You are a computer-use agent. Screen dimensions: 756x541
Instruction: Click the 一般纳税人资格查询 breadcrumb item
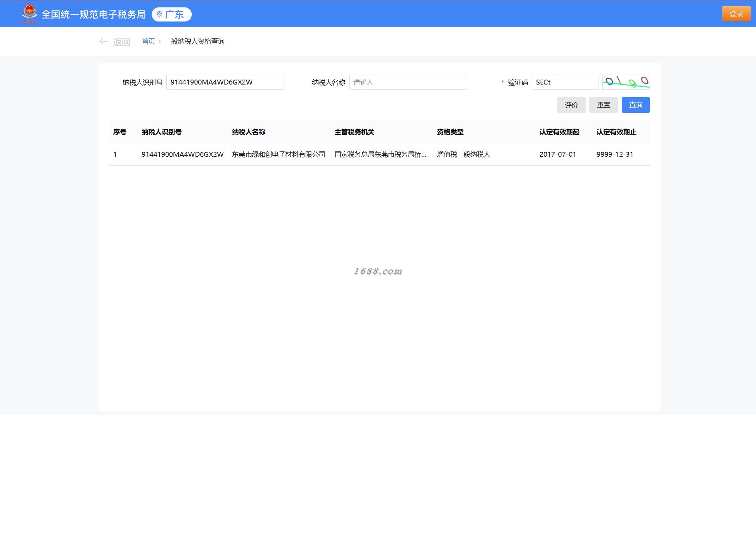[x=194, y=42]
